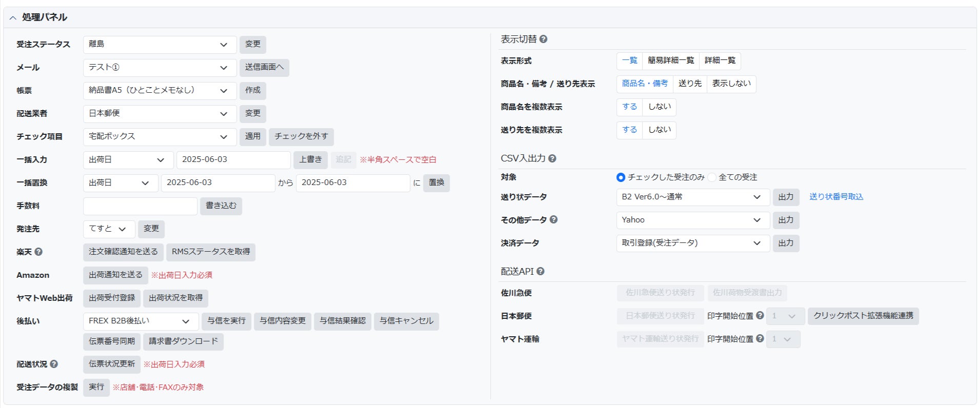Click クリックポスト拡張機能連携 button

[863, 316]
